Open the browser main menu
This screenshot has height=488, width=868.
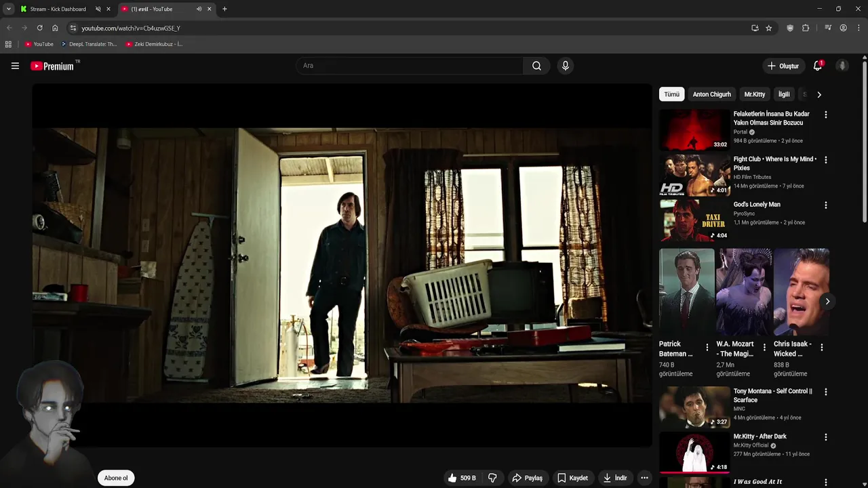(x=859, y=28)
